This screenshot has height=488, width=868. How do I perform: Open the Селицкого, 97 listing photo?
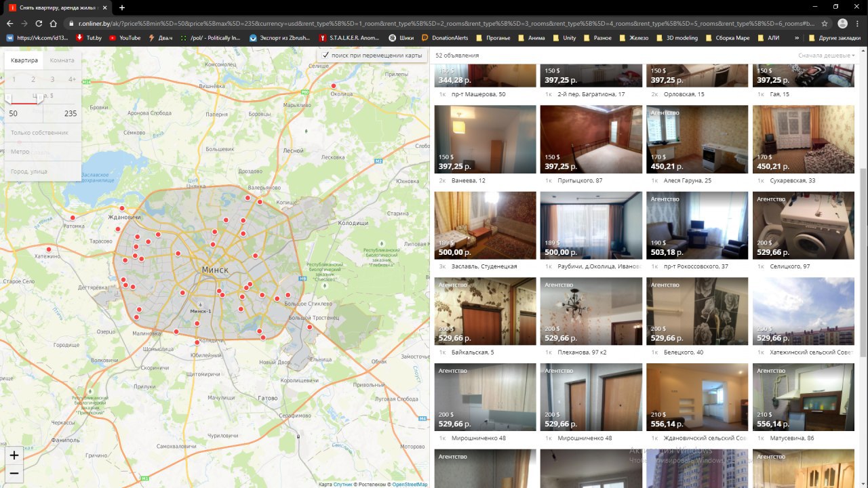(804, 225)
